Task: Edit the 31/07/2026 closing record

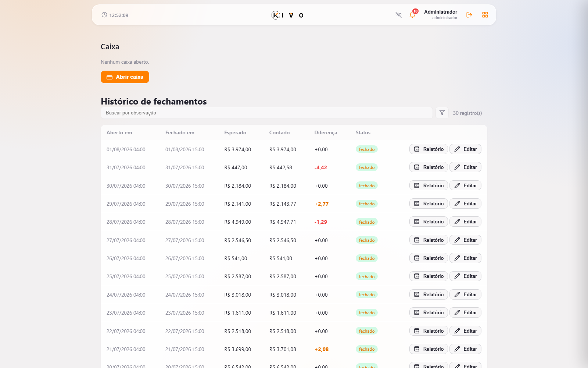Action: click(x=465, y=167)
